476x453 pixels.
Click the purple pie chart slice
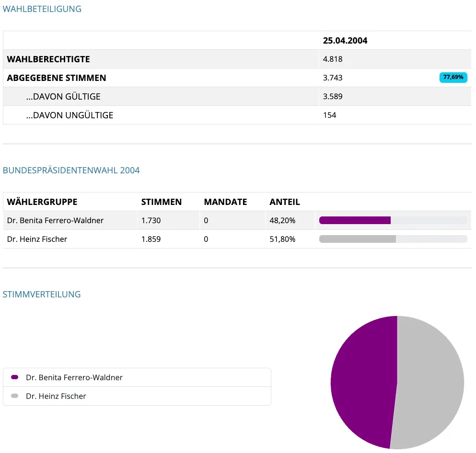point(364,382)
